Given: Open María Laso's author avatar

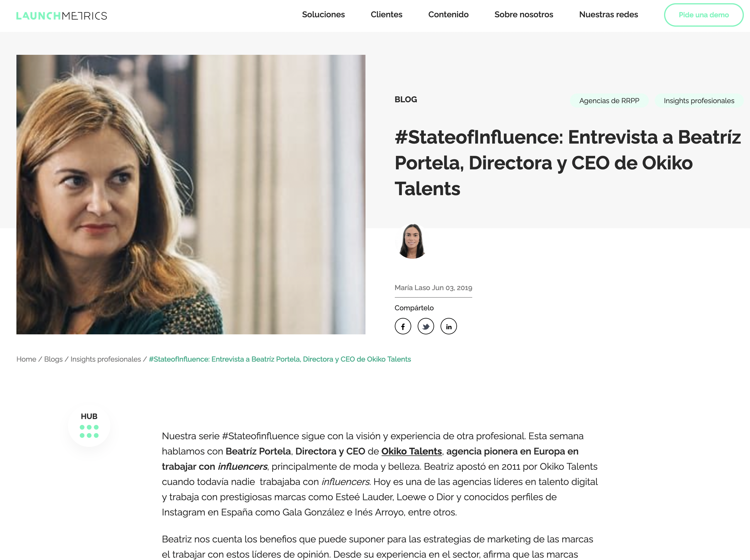Looking at the screenshot, I should click(x=412, y=241).
